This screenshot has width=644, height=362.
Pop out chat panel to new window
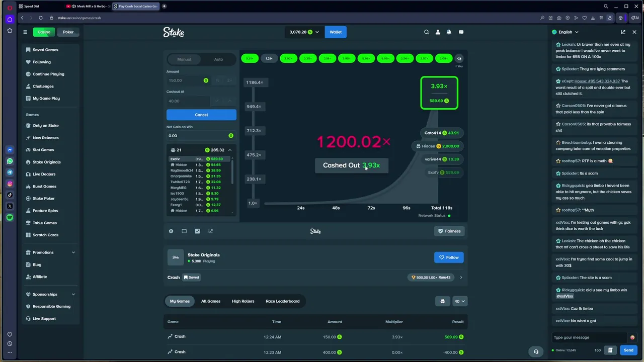(623, 32)
